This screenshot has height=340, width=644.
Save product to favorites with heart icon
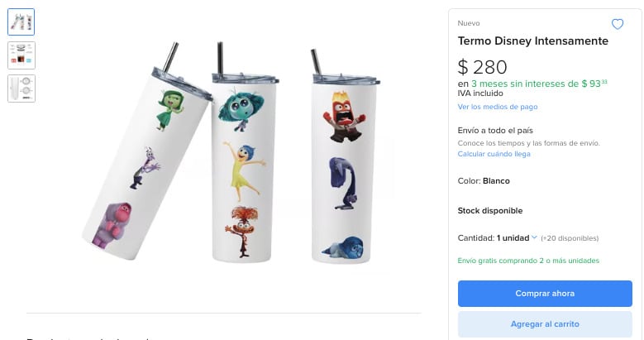point(617,24)
